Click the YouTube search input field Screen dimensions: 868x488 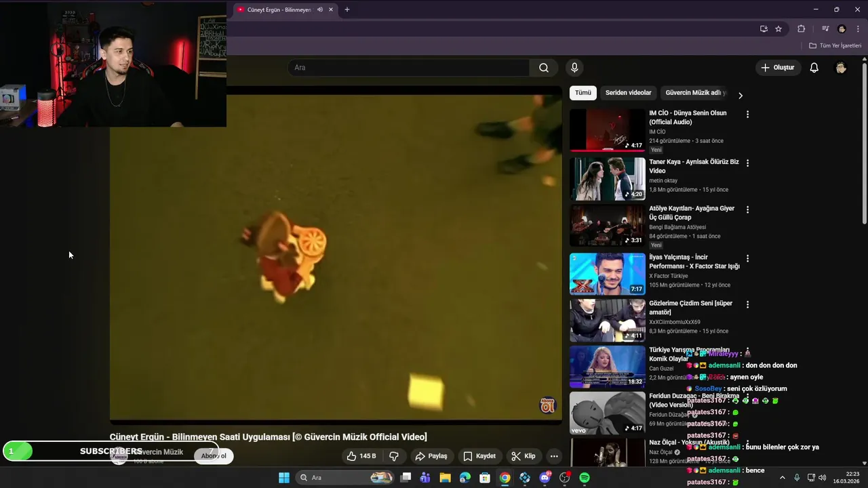(x=409, y=68)
